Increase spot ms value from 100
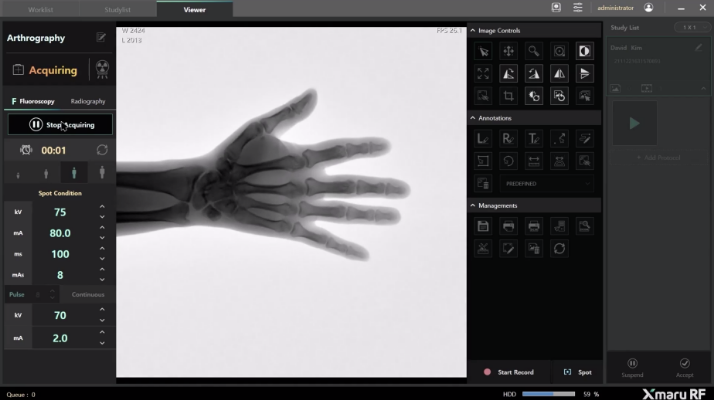The height and width of the screenshot is (400, 714). (102, 249)
